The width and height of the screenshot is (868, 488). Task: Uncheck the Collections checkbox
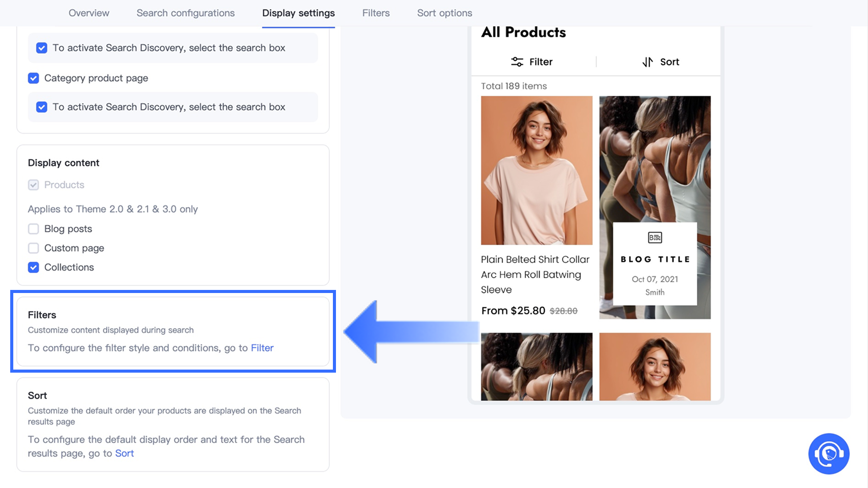point(34,267)
